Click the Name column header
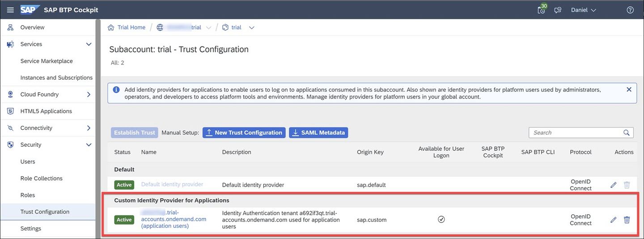The image size is (644, 239). coord(149,152)
